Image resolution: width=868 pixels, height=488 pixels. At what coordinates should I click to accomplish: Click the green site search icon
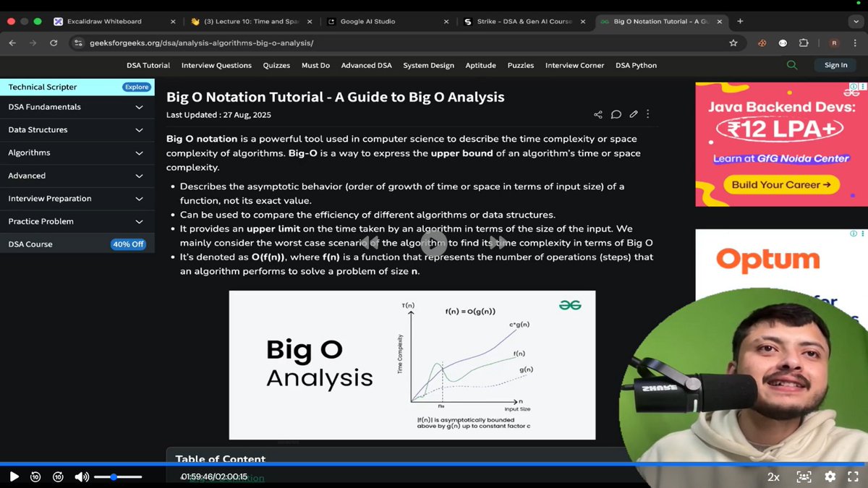(792, 65)
